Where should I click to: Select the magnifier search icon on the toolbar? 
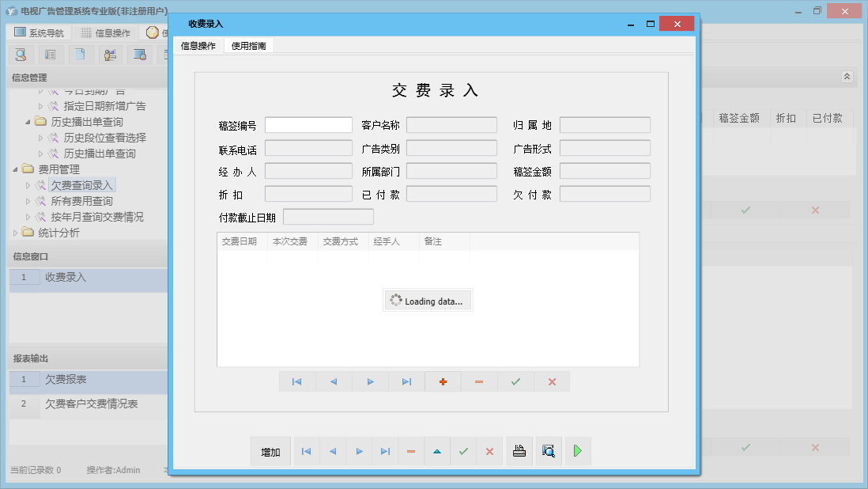(21, 55)
